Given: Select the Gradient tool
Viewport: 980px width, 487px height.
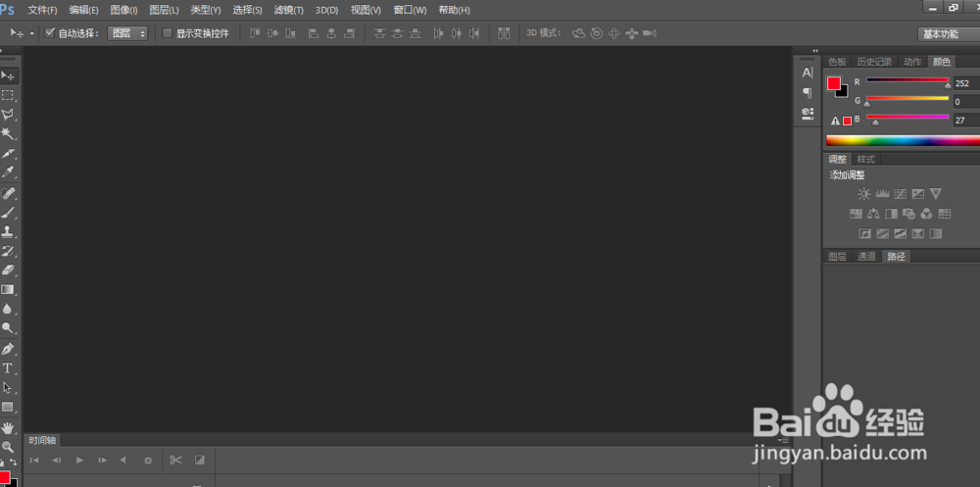Looking at the screenshot, I should click(8, 289).
